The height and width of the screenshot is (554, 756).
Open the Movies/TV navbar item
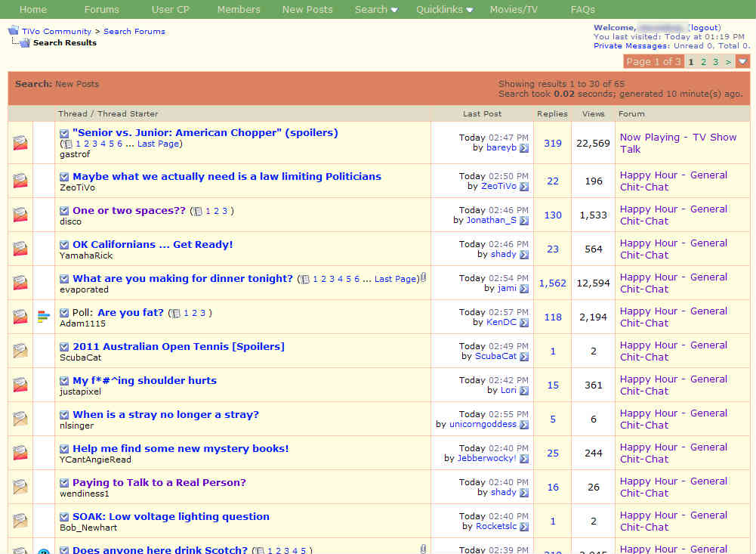[514, 10]
